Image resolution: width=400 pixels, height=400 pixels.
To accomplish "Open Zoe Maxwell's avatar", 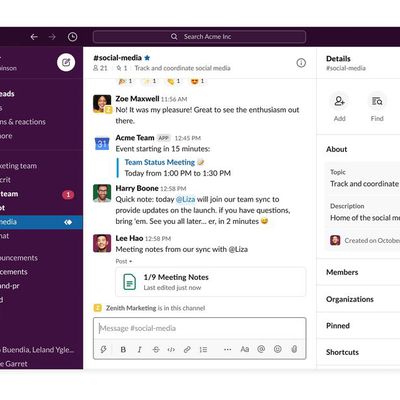I will tap(102, 104).
